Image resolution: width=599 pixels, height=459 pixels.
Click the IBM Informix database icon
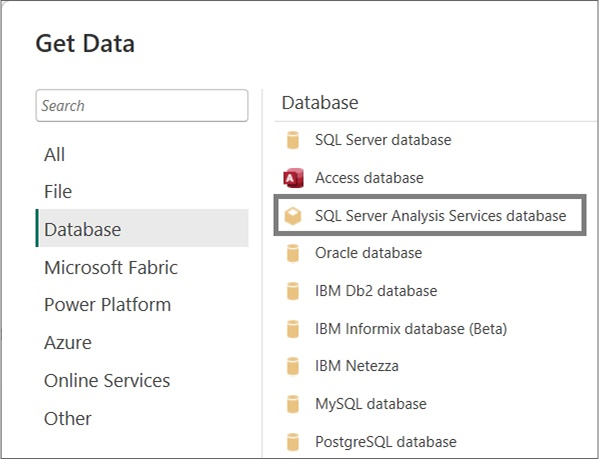pyautogui.click(x=293, y=329)
